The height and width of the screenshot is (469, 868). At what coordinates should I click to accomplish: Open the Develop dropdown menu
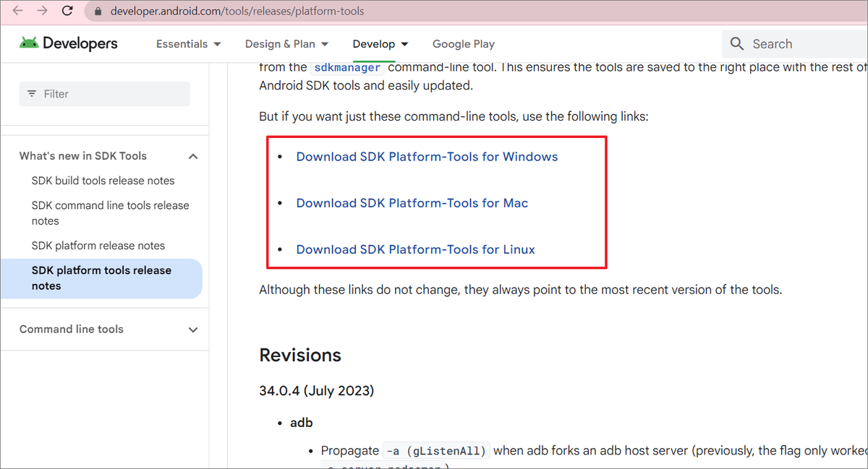(x=380, y=44)
